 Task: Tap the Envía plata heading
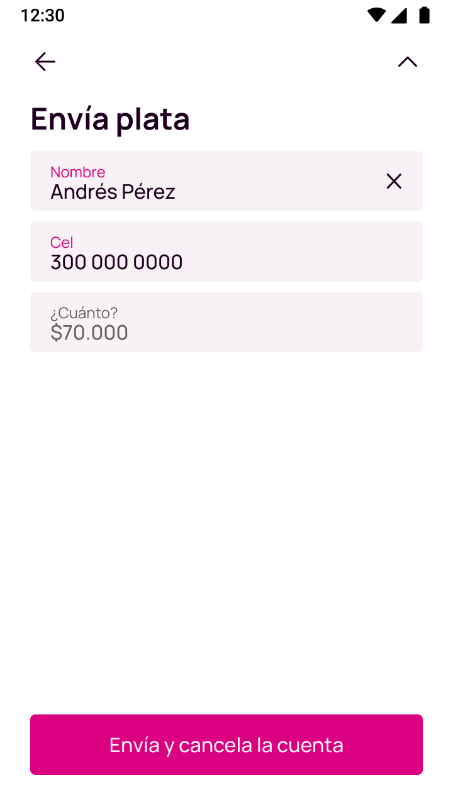[110, 119]
